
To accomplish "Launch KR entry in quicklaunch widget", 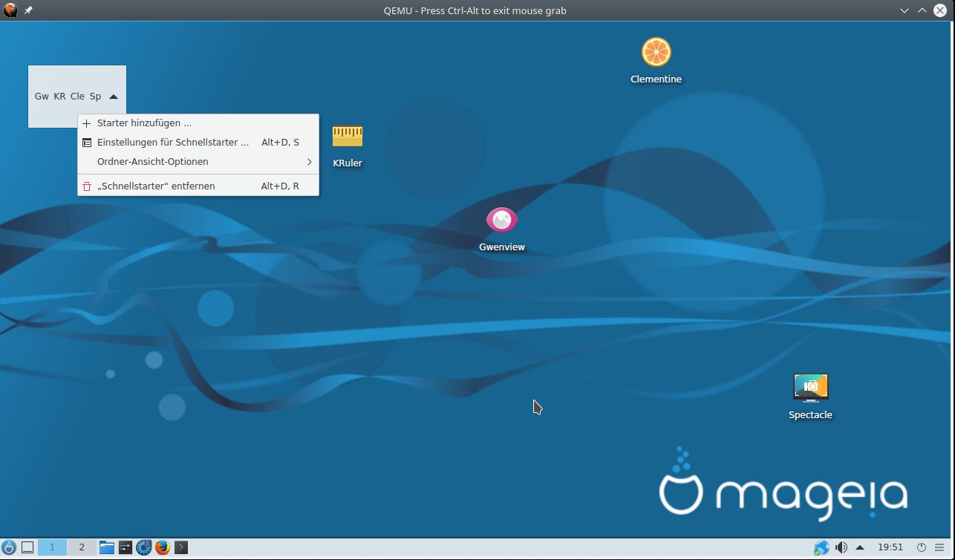I will (59, 96).
